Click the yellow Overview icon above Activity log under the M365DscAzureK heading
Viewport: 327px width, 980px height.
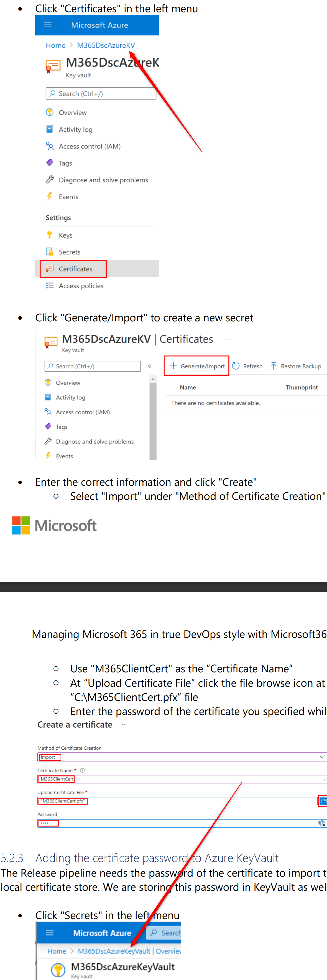[49, 112]
